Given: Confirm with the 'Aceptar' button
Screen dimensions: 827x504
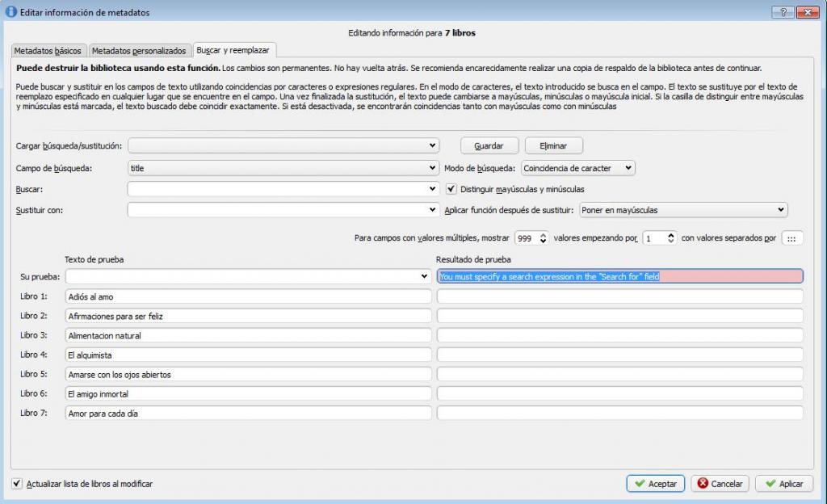Looking at the screenshot, I should click(x=655, y=484).
